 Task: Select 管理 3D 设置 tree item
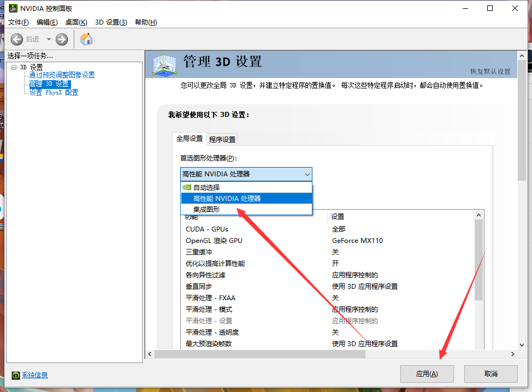point(50,84)
